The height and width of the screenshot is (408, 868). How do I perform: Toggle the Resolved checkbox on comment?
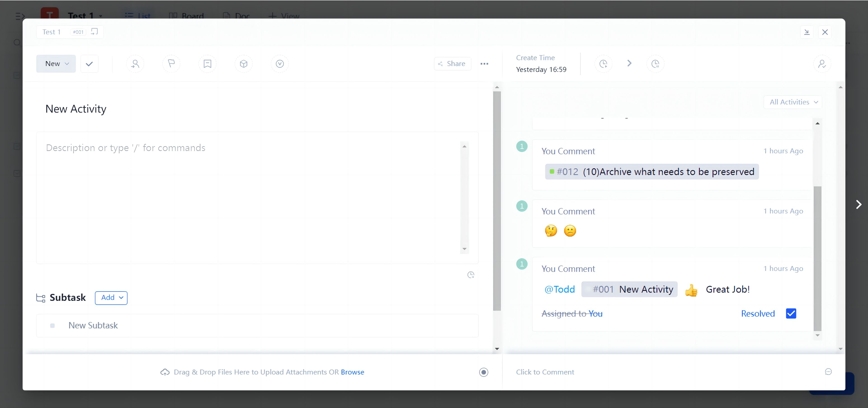point(790,313)
